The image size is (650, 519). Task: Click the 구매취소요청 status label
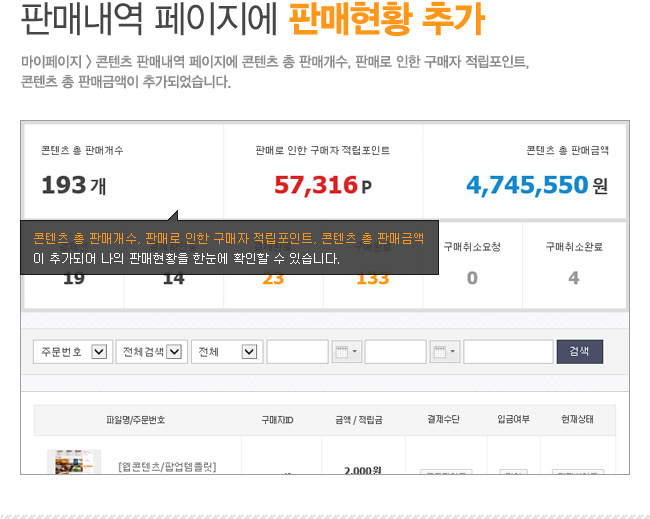[472, 247]
